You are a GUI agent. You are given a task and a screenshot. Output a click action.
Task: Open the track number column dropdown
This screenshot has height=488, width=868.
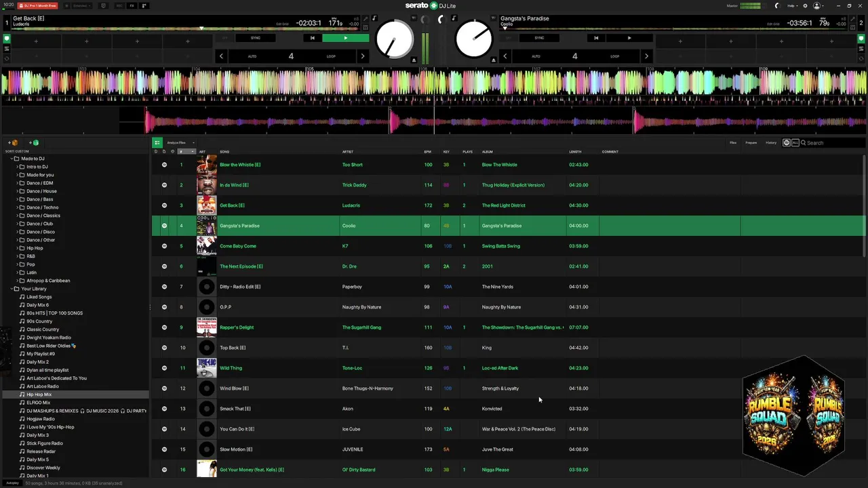coord(193,152)
